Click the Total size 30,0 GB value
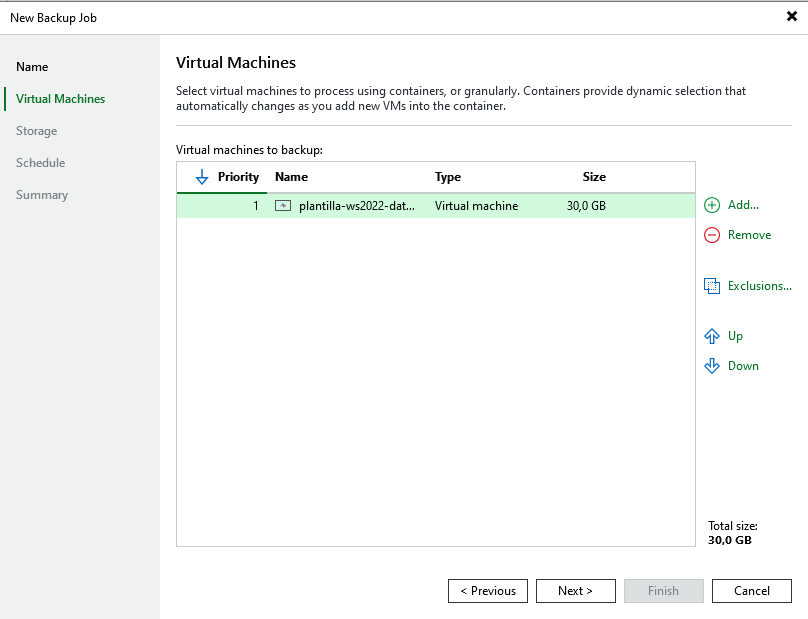 pos(729,540)
